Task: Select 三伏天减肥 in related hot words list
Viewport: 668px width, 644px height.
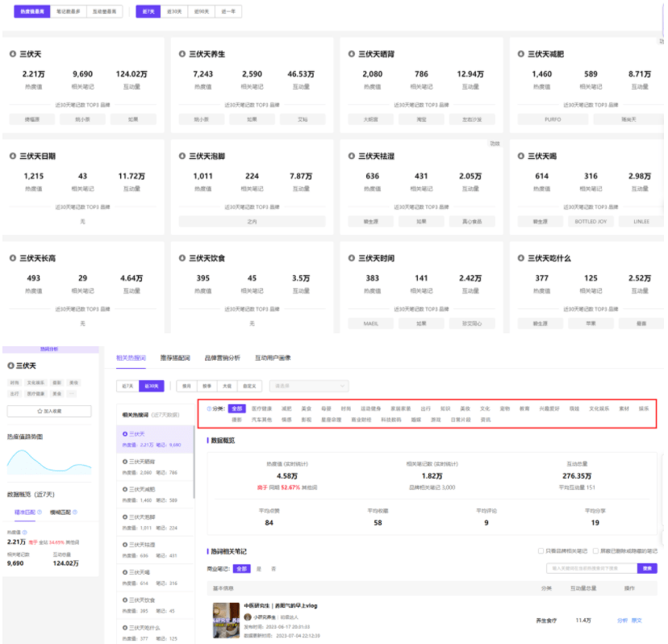Action: [155, 495]
